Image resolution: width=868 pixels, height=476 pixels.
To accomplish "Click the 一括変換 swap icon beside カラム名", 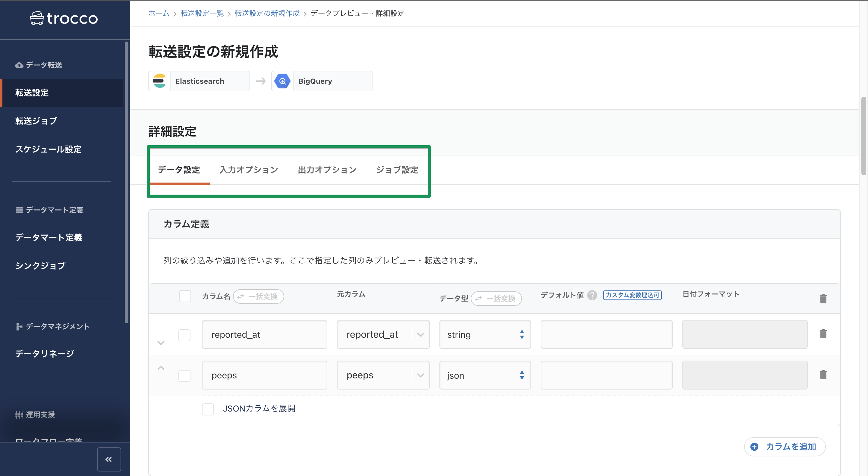I will [240, 296].
